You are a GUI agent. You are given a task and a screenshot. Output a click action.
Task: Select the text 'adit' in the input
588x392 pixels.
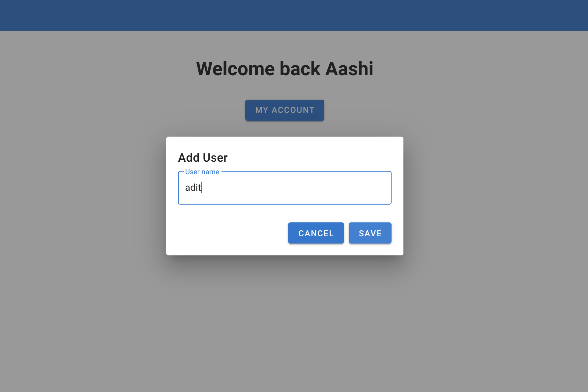point(193,188)
